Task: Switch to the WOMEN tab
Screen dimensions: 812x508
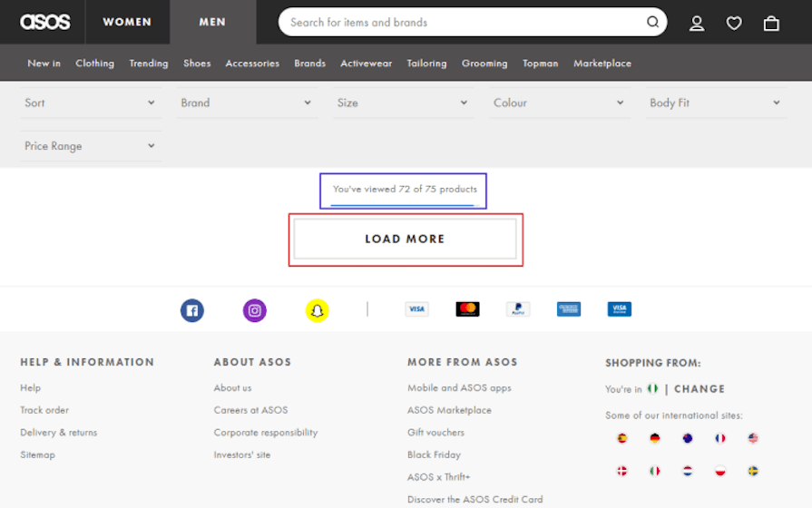Action: [x=127, y=22]
